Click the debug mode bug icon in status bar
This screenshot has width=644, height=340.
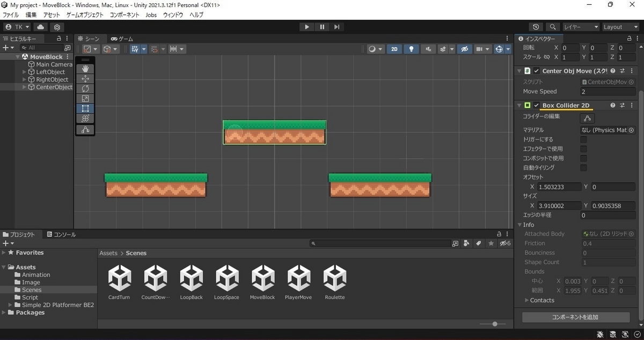pyautogui.click(x=601, y=334)
